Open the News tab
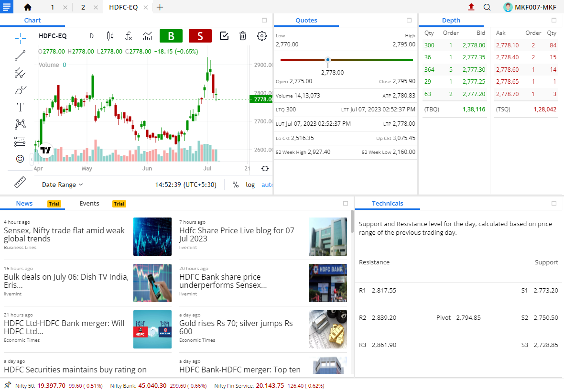The height and width of the screenshot is (392, 564). (x=24, y=203)
